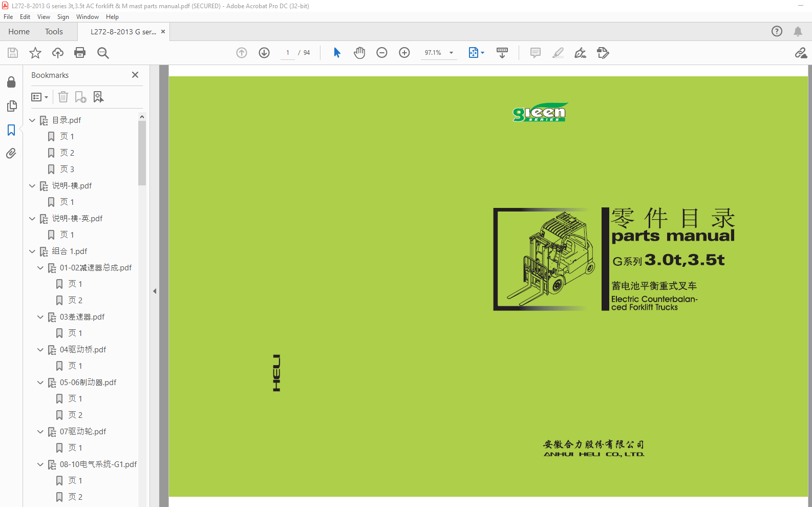Open the page thumbnails panel

11,106
